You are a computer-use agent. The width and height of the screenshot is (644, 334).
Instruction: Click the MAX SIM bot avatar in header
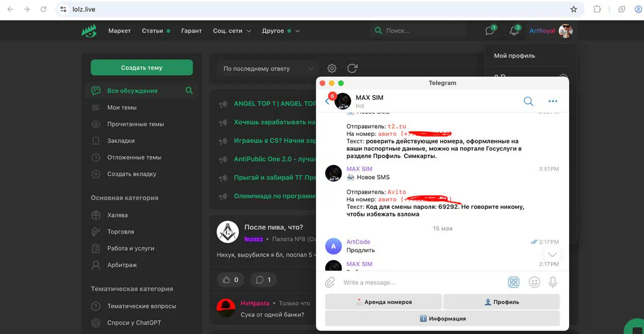point(343,101)
